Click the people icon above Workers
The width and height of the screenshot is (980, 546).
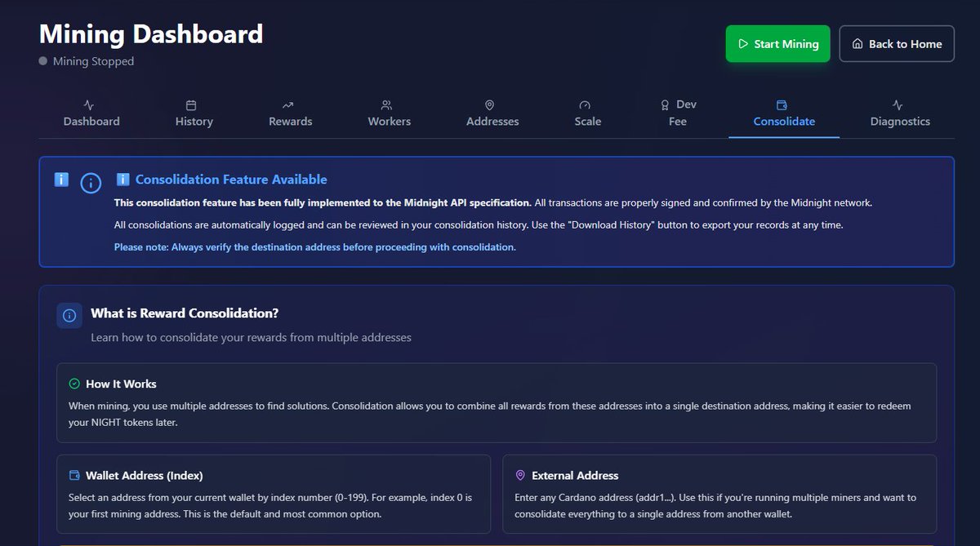386,105
